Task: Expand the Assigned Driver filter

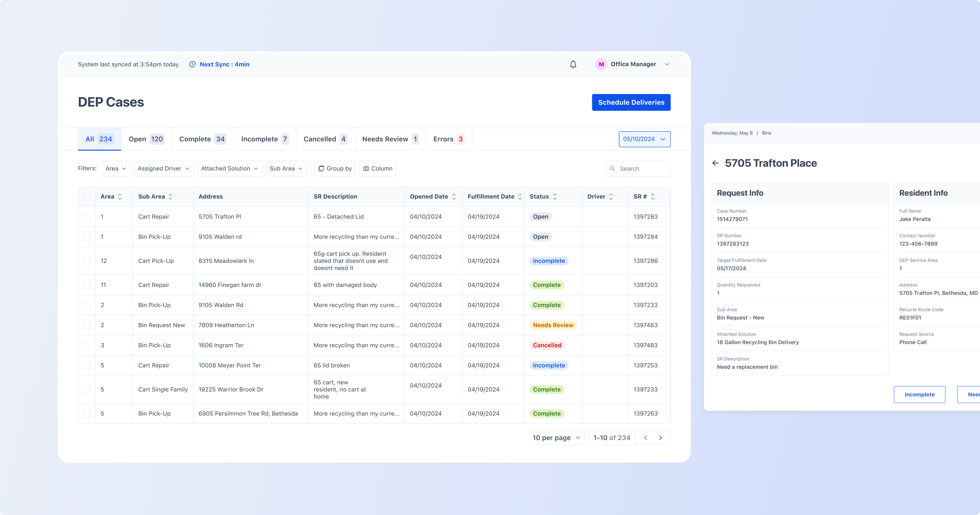Action: [x=164, y=169]
